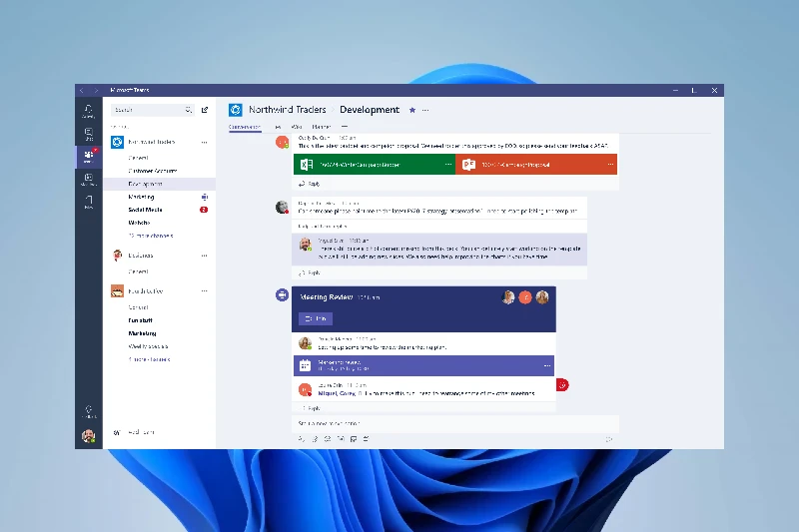Click the attach file paperclip icon
This screenshot has height=532, width=799.
point(315,439)
